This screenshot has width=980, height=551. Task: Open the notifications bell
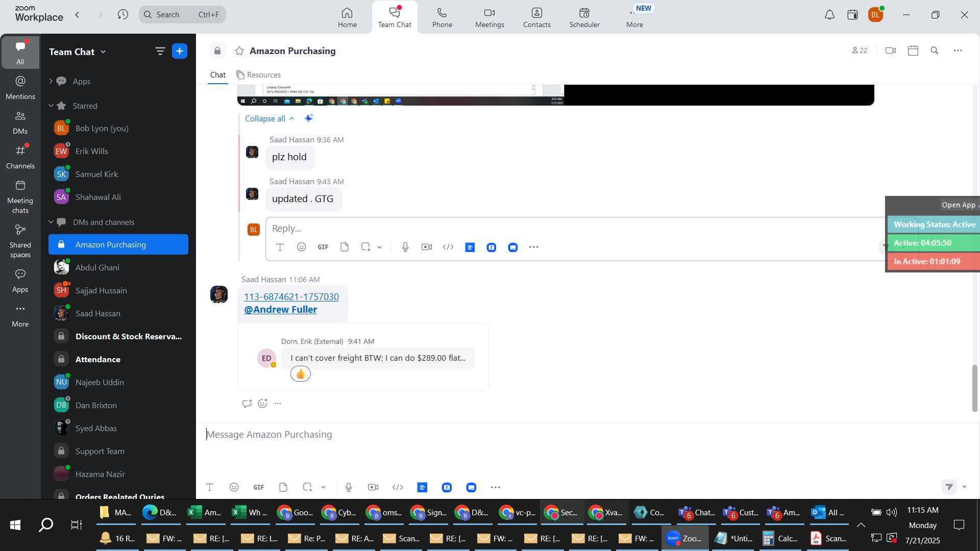click(x=829, y=15)
